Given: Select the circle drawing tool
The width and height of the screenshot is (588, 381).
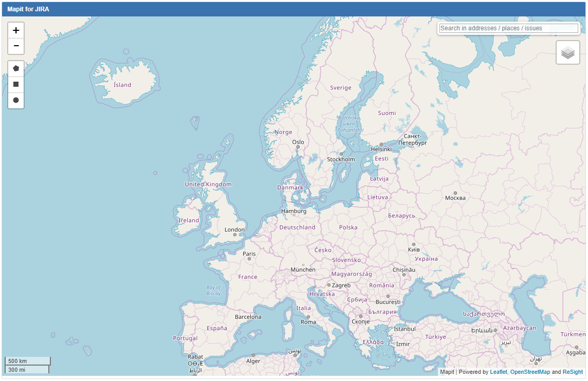Looking at the screenshot, I should click(x=16, y=101).
